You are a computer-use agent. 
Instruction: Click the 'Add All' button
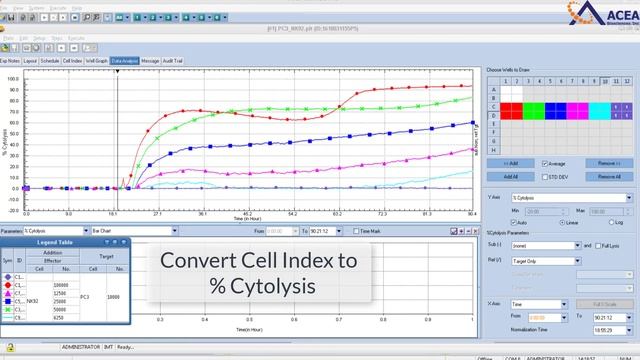click(x=511, y=177)
